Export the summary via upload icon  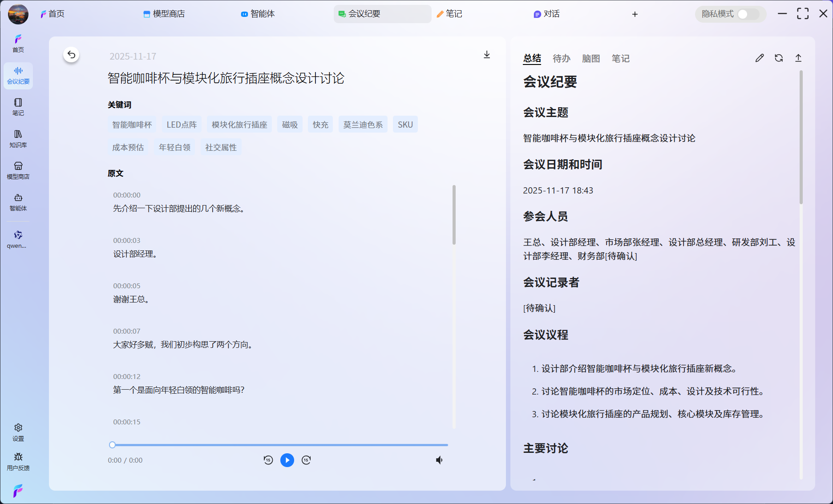799,58
